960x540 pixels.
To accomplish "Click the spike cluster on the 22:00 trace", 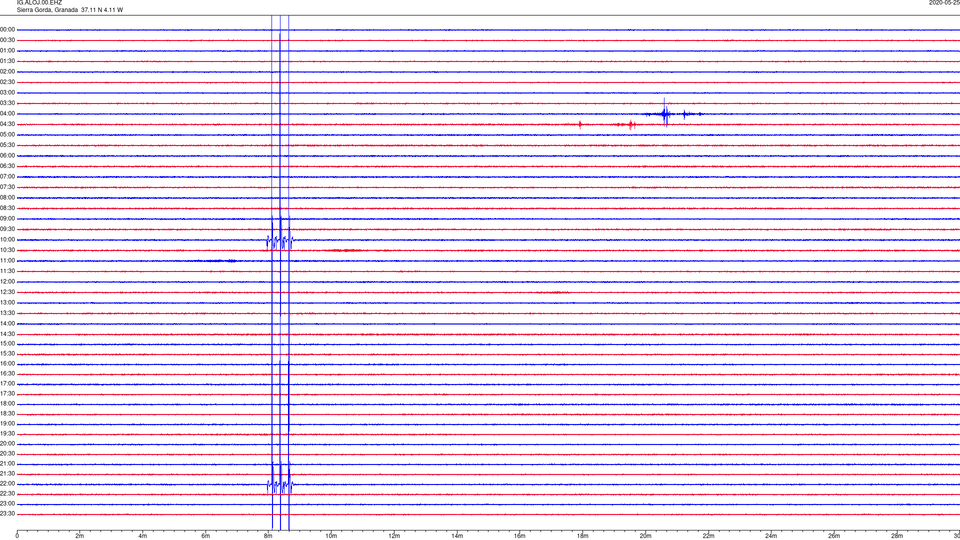I will (280, 484).
